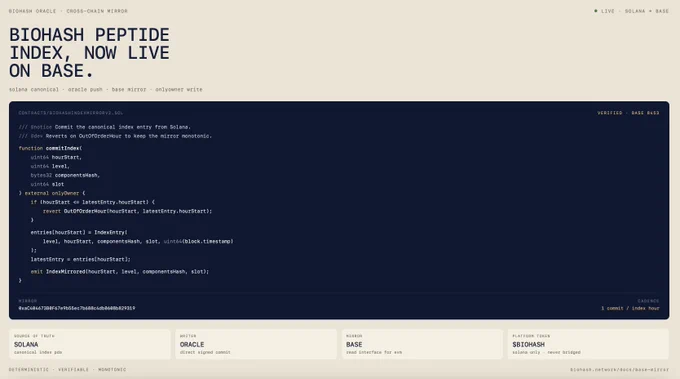Viewport: 680px width, 379px height.
Task: Click the "if (hourStart <= latestEntry.hourStart)" line
Action: pos(92,202)
